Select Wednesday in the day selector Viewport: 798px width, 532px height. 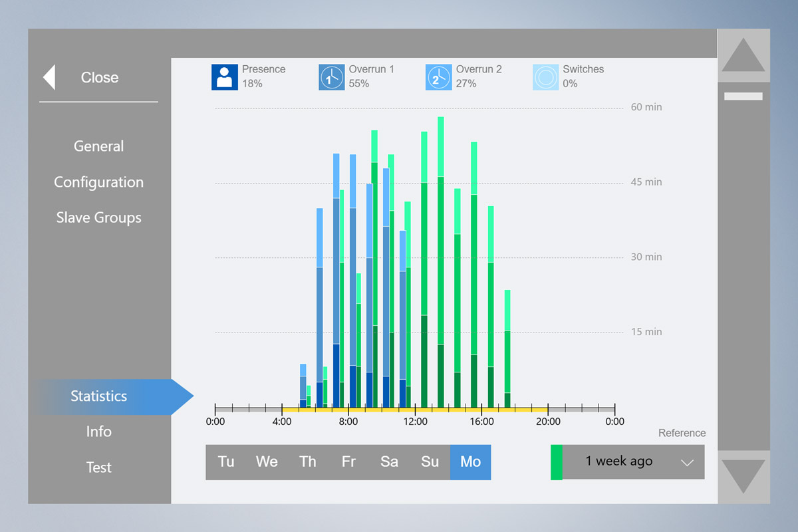click(267, 462)
